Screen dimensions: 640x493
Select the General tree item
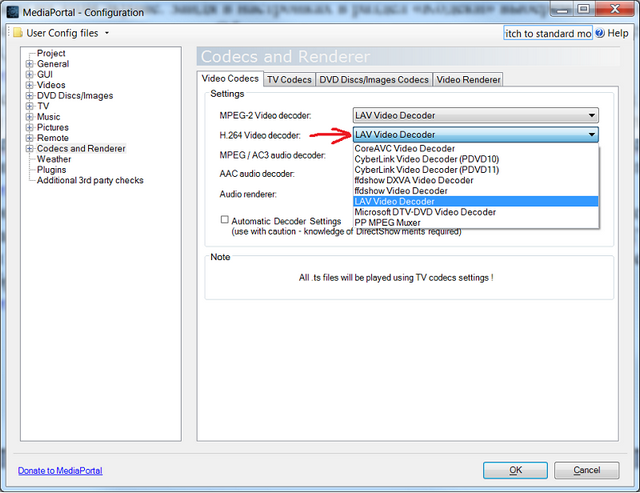click(x=53, y=64)
